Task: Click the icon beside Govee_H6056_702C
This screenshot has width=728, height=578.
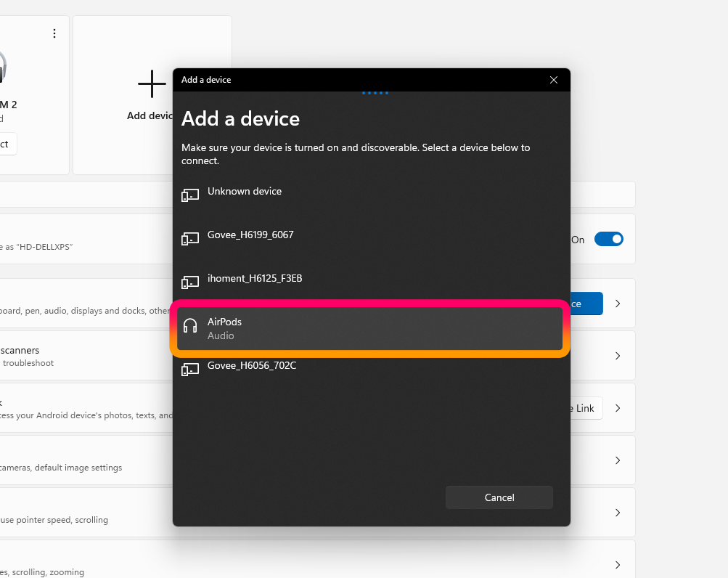Action: coord(190,370)
